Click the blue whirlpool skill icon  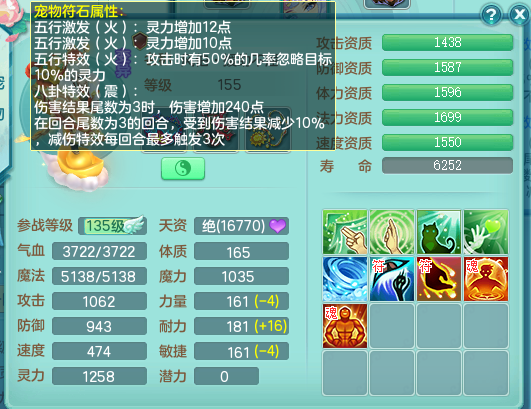345,279
